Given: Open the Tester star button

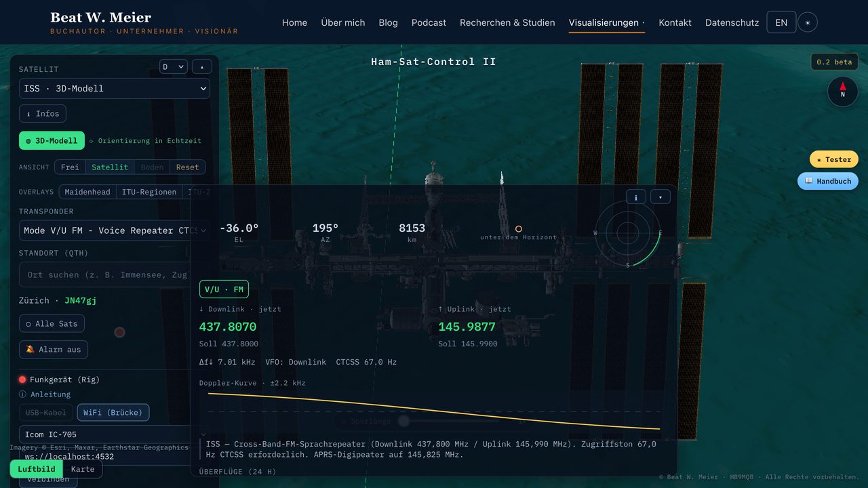Looking at the screenshot, I should tap(834, 159).
